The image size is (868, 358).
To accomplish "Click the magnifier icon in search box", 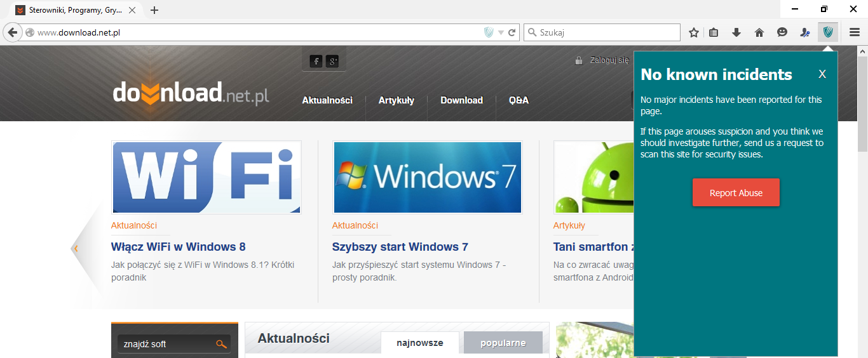I will [x=532, y=32].
